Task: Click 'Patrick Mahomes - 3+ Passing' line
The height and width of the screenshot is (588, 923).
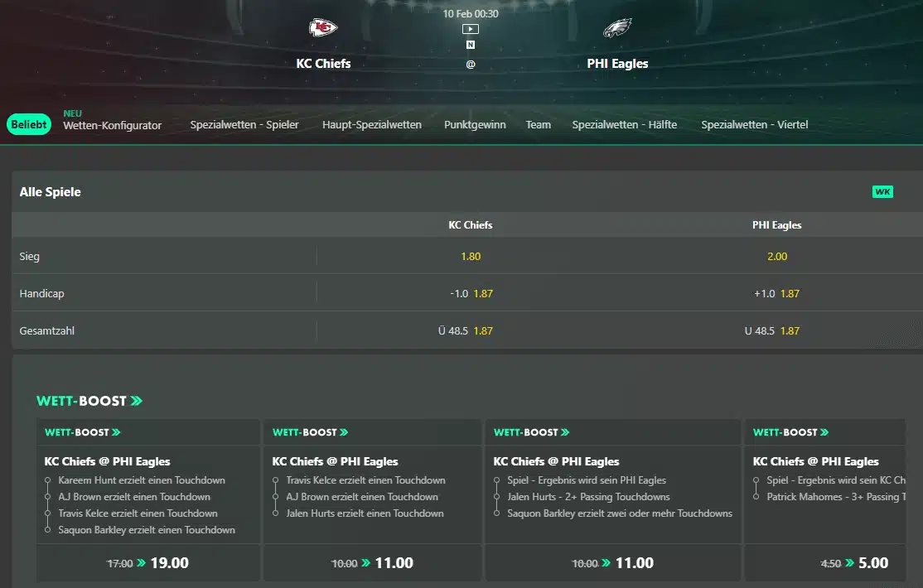Action: pyautogui.click(x=836, y=497)
